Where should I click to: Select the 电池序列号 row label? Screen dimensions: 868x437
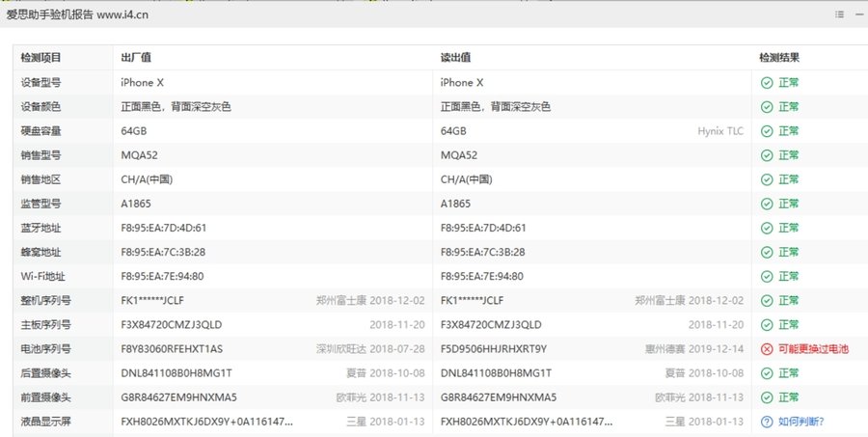[x=46, y=349]
